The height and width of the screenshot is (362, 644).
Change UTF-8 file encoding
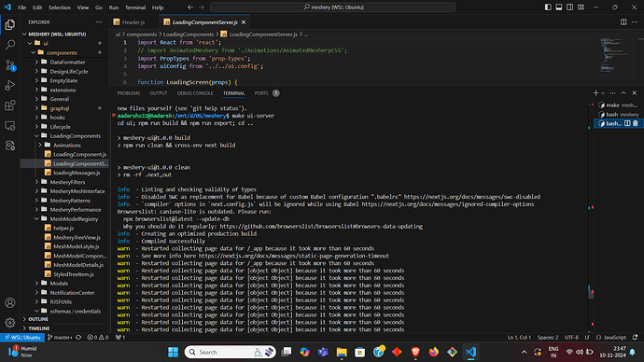pyautogui.click(x=571, y=338)
